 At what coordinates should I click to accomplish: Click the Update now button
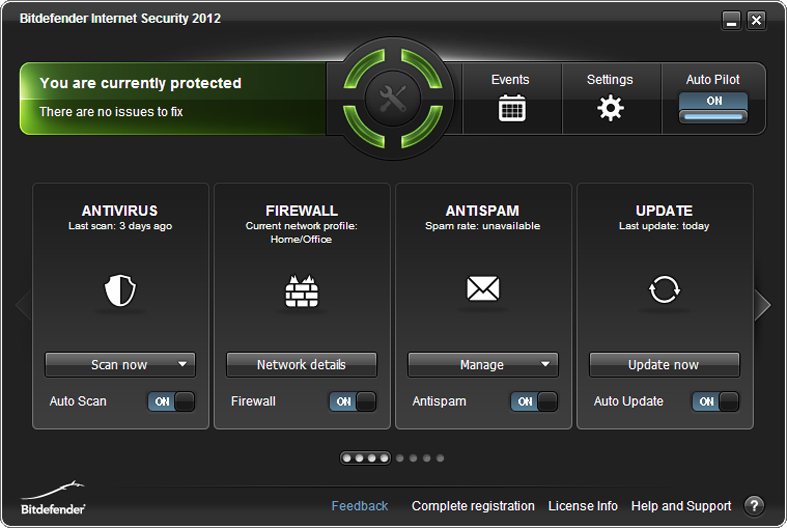point(664,365)
